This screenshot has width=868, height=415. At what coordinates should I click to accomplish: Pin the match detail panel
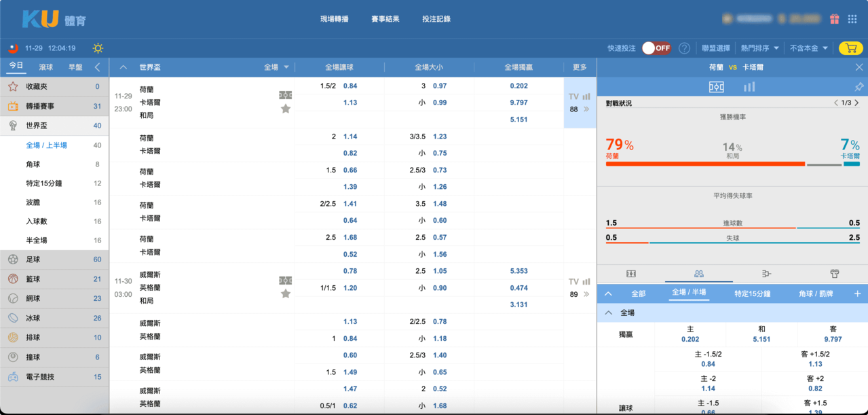click(x=858, y=87)
